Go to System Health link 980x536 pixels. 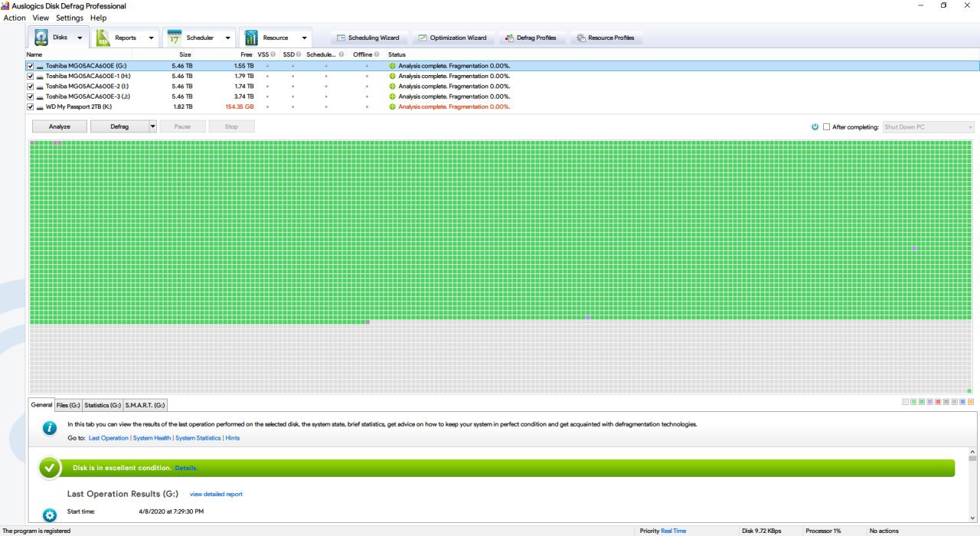(152, 438)
